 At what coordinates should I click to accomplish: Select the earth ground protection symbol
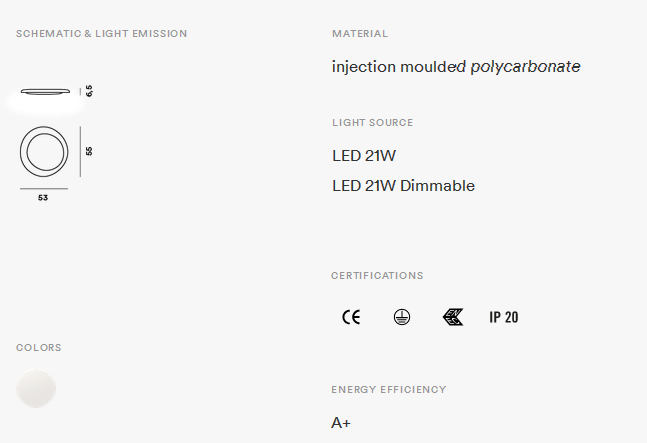pos(402,317)
